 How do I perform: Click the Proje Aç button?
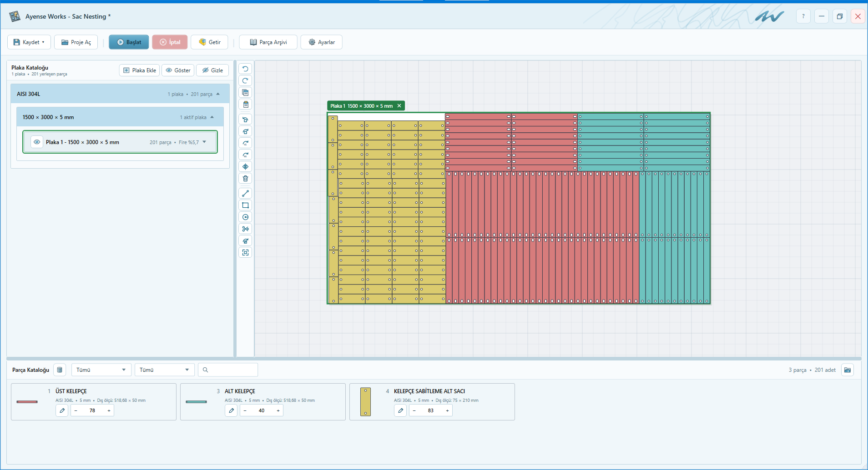pos(76,42)
